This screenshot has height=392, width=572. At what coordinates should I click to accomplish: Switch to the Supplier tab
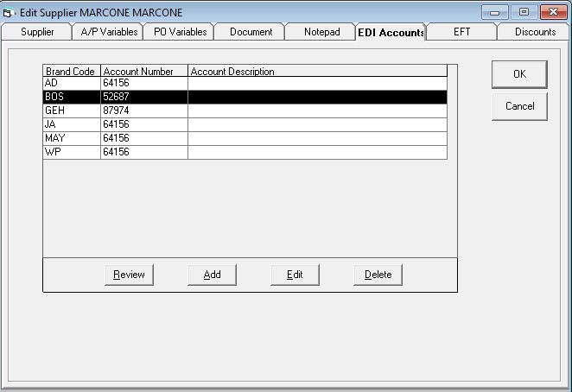37,32
